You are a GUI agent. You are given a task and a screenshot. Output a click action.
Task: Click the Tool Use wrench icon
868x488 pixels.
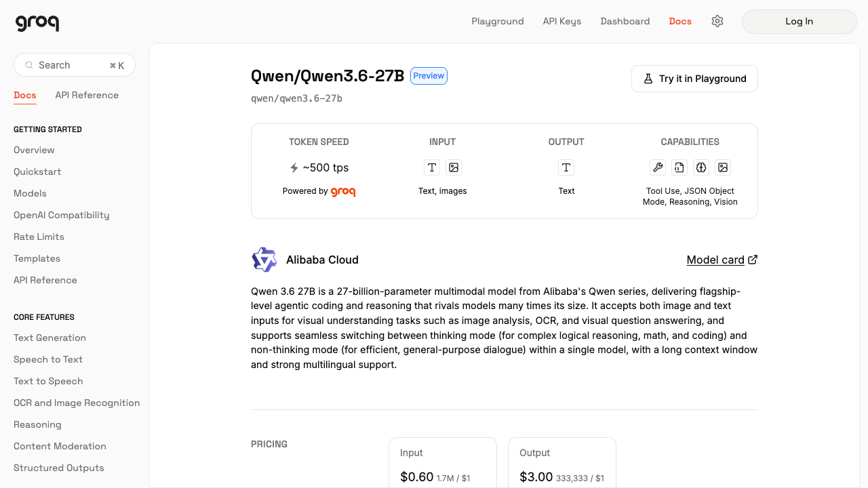pos(657,167)
